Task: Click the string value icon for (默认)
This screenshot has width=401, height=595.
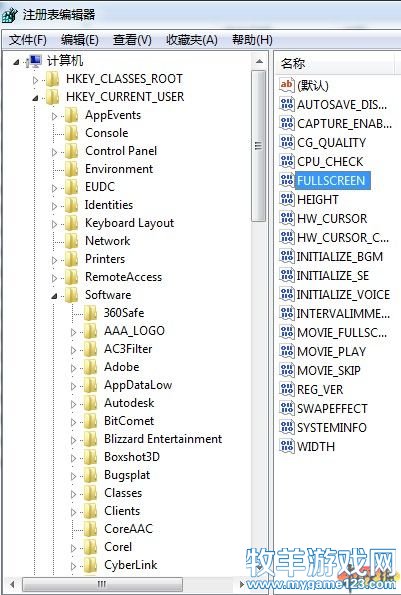Action: tap(287, 85)
